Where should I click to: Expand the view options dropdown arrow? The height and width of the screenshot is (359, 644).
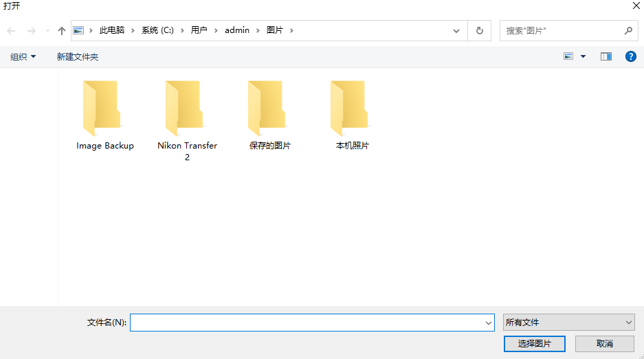tap(584, 56)
